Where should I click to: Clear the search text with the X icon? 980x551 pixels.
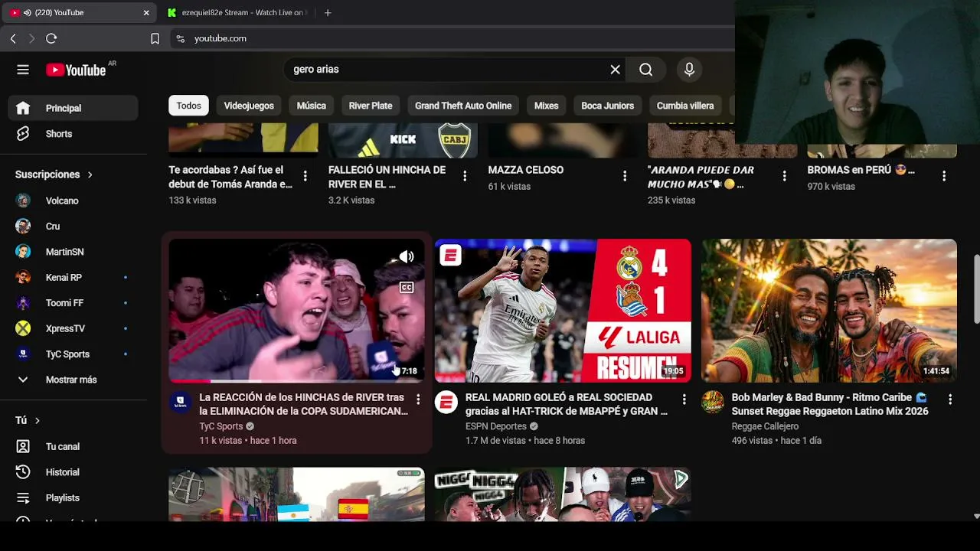[615, 70]
